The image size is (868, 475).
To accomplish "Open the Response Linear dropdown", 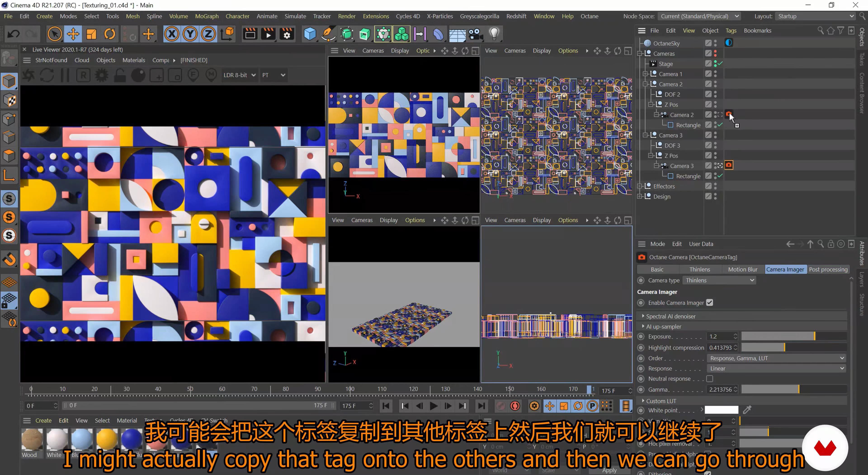I will pos(776,368).
